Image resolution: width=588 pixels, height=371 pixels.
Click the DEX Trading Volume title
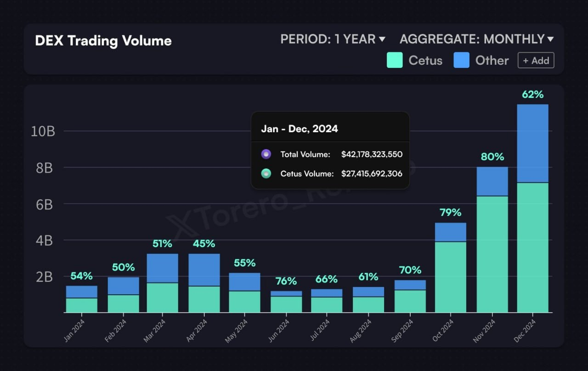pyautogui.click(x=103, y=41)
